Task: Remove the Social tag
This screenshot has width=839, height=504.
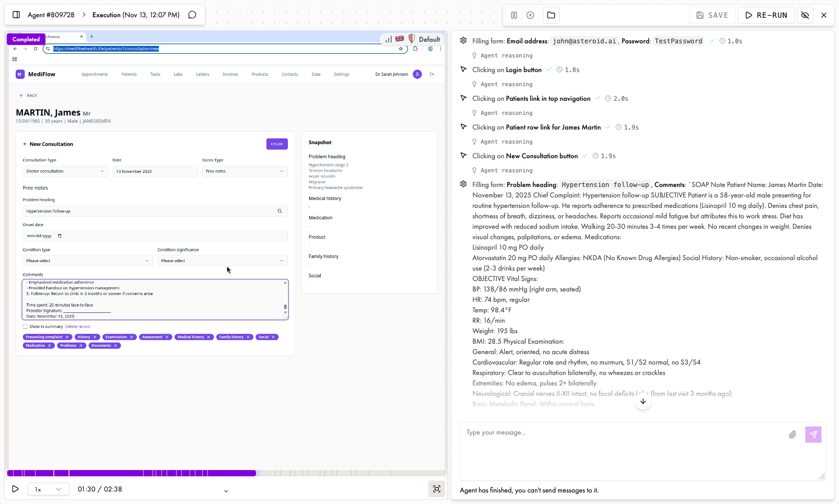Action: click(273, 337)
